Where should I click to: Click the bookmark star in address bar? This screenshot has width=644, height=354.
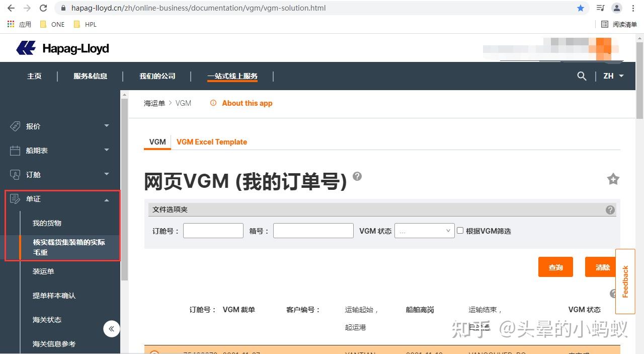click(x=581, y=8)
